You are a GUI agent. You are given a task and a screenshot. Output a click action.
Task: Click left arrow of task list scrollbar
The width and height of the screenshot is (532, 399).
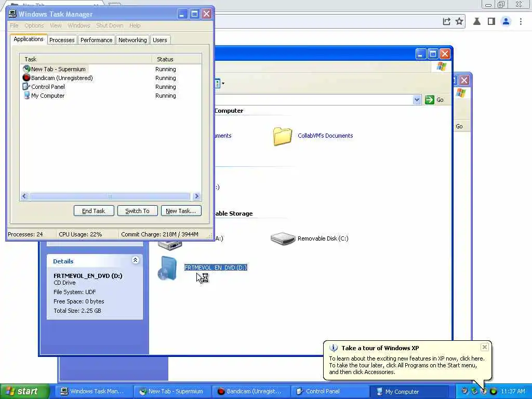tap(24, 196)
